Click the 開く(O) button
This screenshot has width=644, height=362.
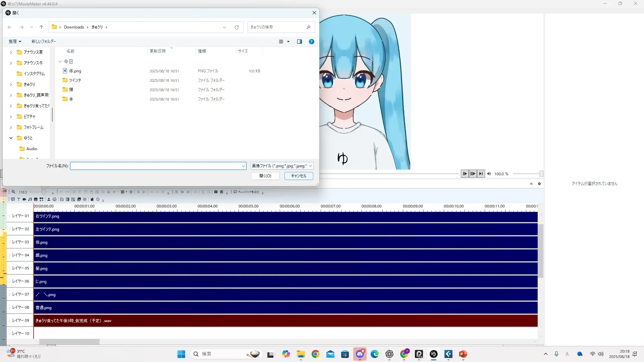(x=265, y=176)
